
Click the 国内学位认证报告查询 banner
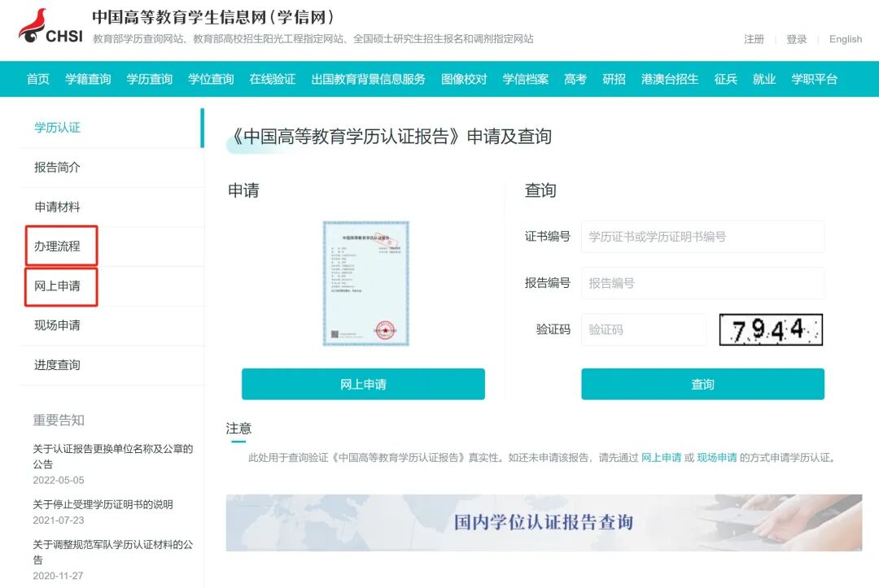pos(544,522)
